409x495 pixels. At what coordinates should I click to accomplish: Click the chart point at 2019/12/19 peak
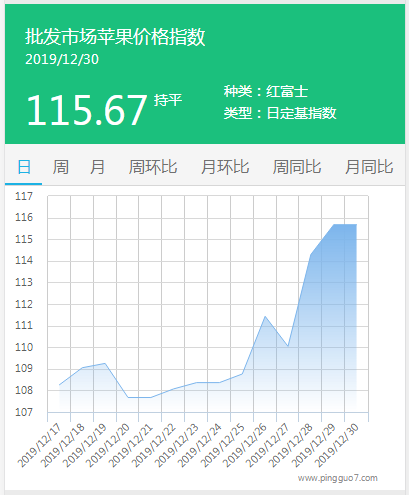point(105,363)
